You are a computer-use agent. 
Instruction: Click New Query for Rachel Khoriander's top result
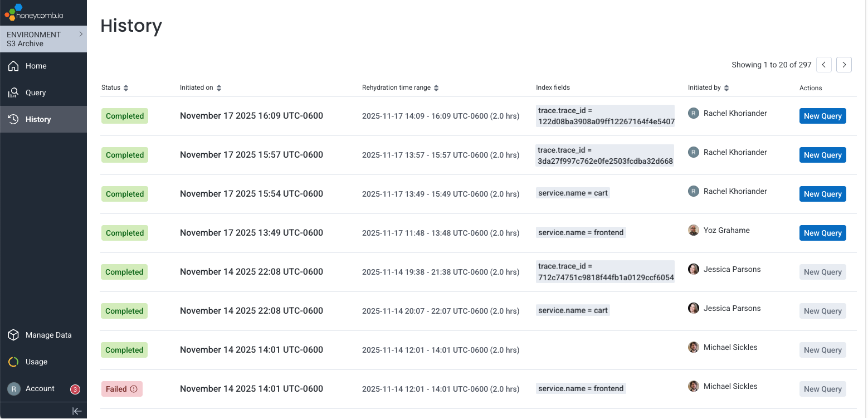[x=823, y=115]
